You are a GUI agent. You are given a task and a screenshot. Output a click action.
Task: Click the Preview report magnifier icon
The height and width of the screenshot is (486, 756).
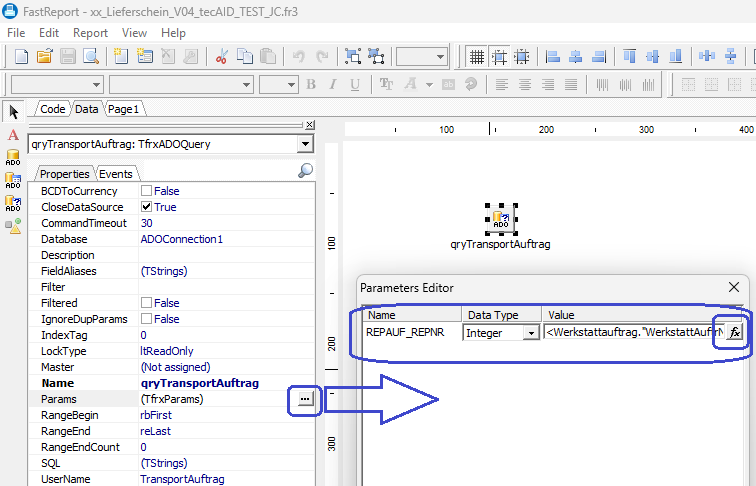pyautogui.click(x=91, y=56)
